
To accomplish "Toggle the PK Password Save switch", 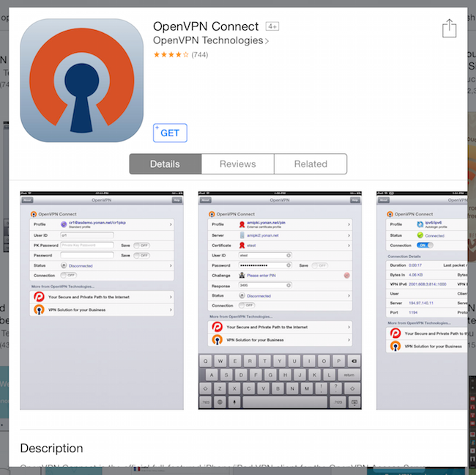I will tap(141, 245).
